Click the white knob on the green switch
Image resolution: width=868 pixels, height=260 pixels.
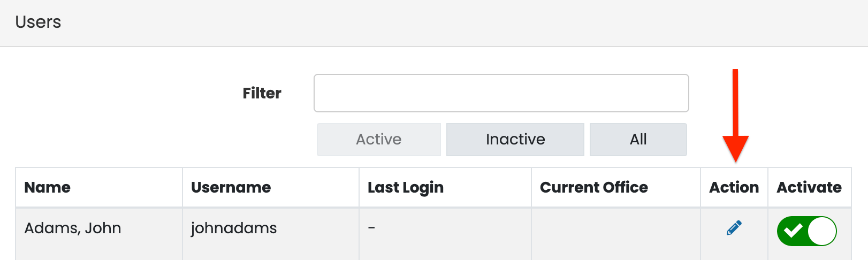[x=821, y=231]
